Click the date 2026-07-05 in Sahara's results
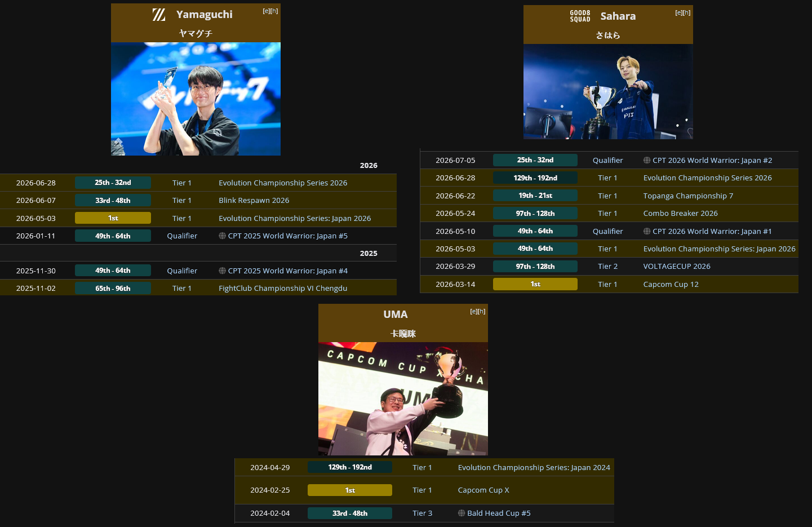The image size is (812, 527). click(x=455, y=160)
